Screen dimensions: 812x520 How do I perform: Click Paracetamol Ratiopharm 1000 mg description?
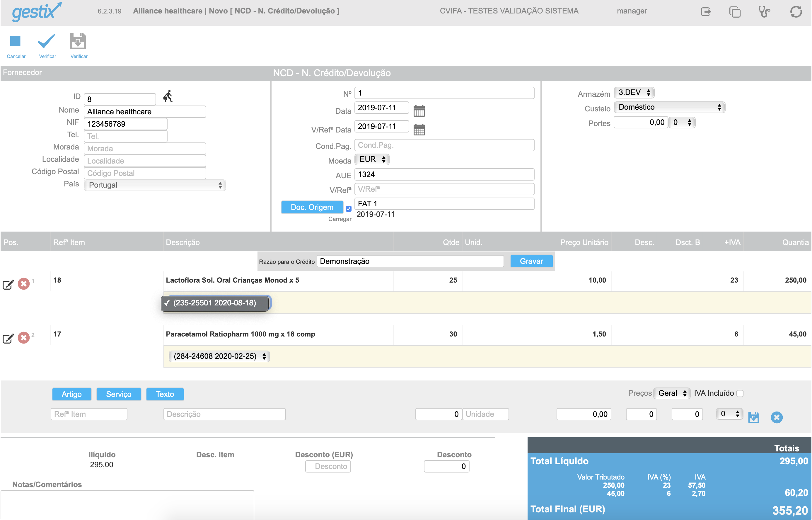[240, 334]
